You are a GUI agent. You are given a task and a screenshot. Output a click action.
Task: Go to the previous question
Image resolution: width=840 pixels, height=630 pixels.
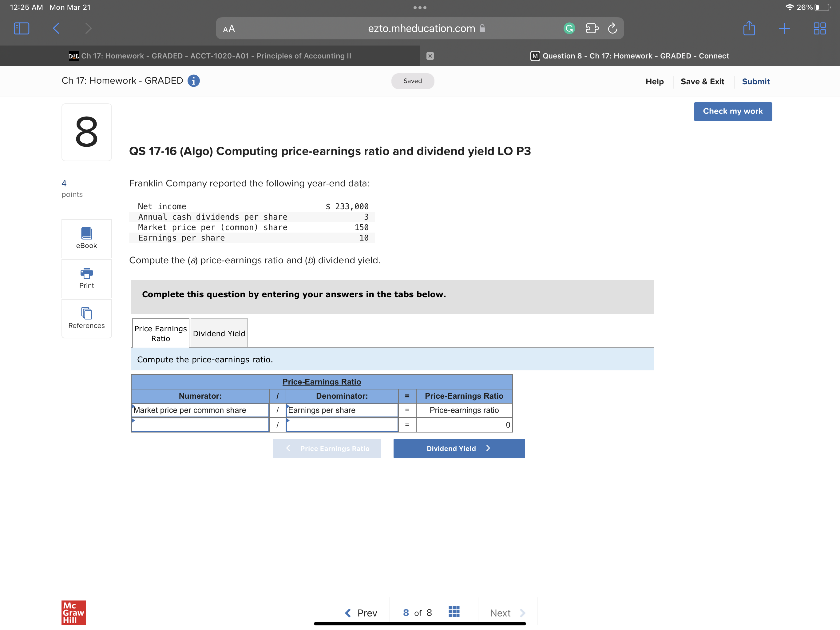(361, 612)
